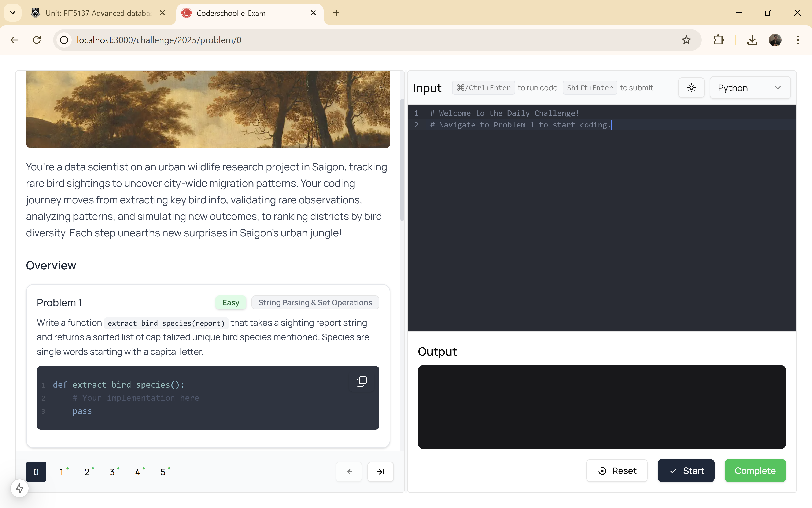This screenshot has height=508, width=812.
Task: Click editor line 2 Navigate comment
Action: (520, 125)
